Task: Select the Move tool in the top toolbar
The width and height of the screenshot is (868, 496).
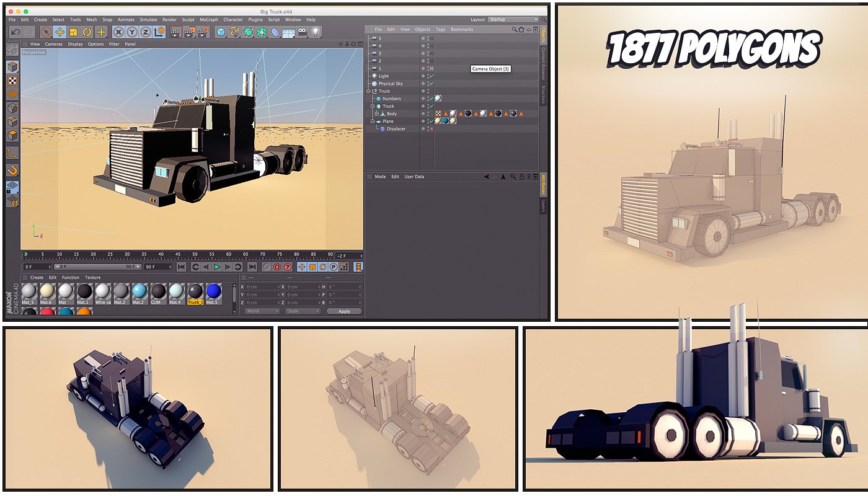Action: pyautogui.click(x=60, y=32)
